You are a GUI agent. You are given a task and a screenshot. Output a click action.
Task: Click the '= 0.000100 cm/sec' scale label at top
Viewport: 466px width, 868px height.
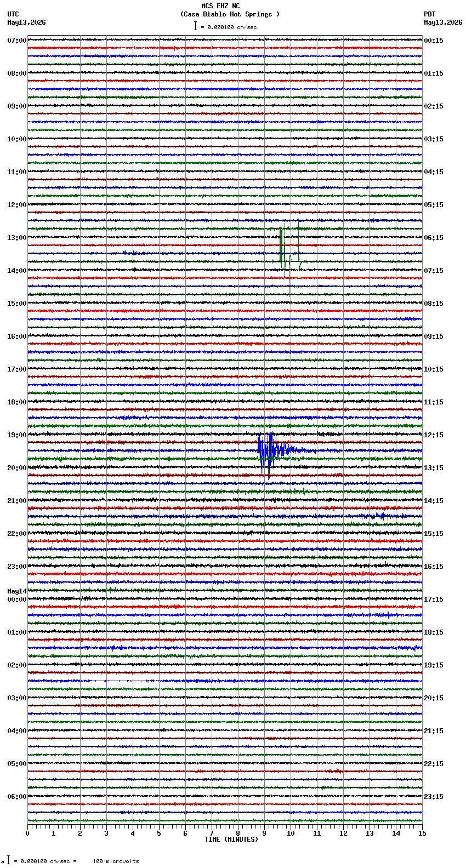(229, 27)
